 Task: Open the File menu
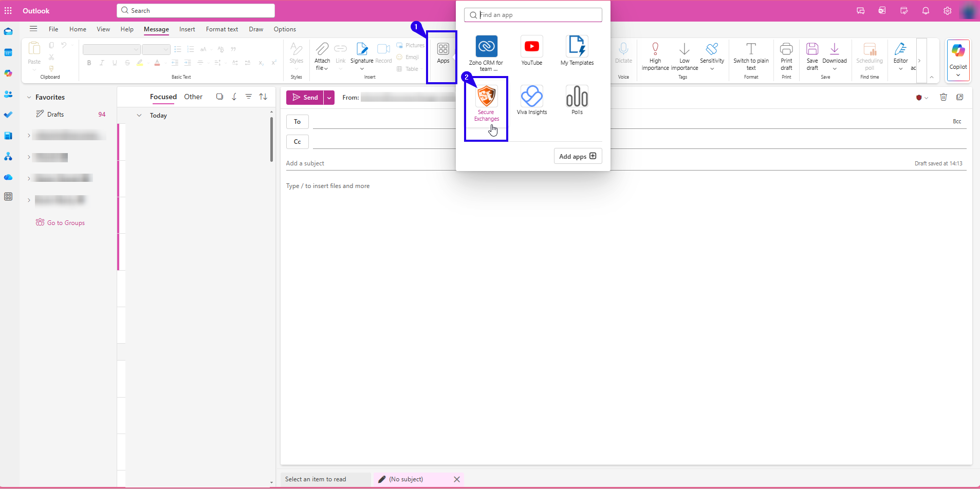click(53, 29)
